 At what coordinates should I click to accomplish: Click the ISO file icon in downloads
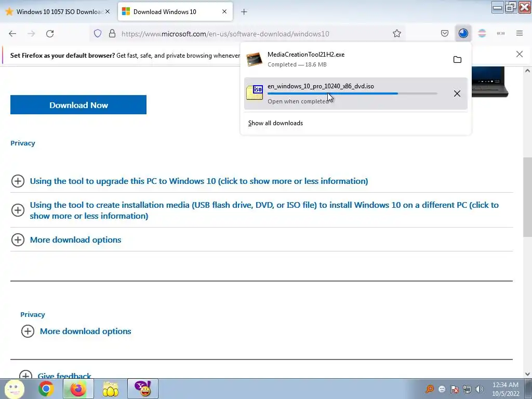[255, 92]
